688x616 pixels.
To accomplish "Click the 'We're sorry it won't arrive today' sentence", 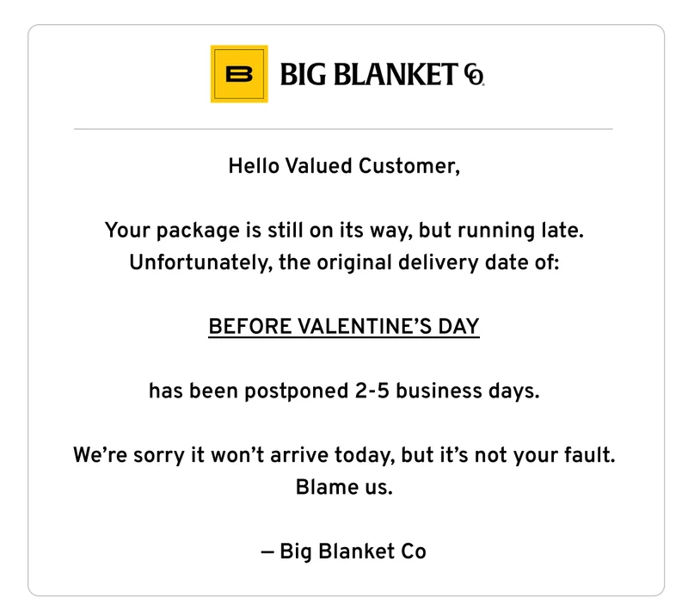I will [x=344, y=455].
